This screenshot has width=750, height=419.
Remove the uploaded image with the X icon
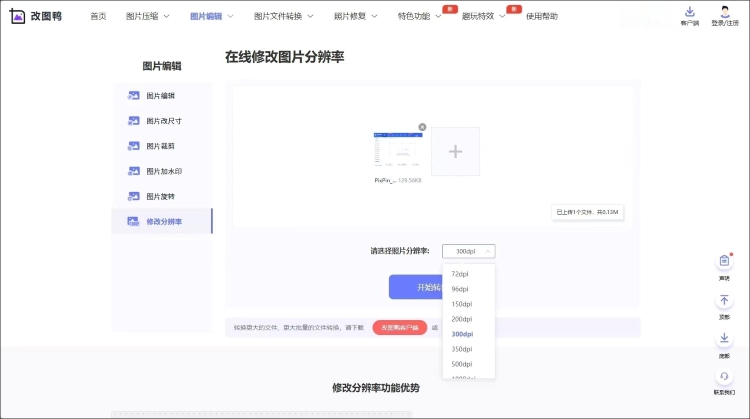click(x=422, y=127)
